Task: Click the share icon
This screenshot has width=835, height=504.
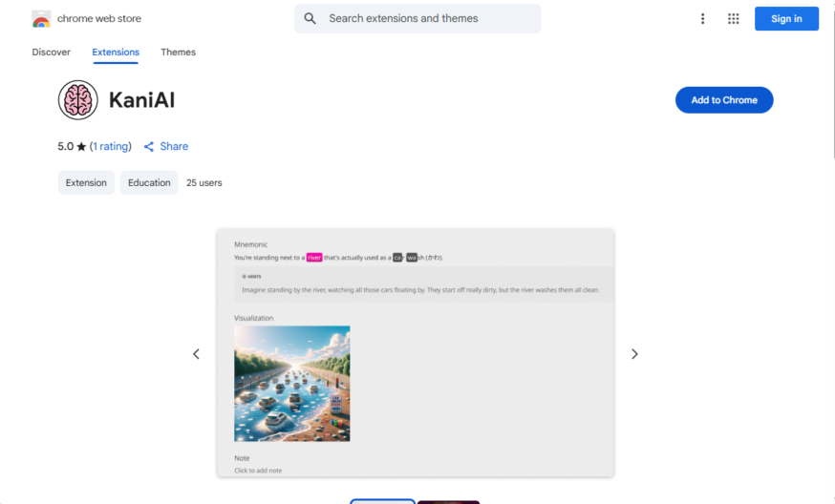Action: pyautogui.click(x=149, y=146)
